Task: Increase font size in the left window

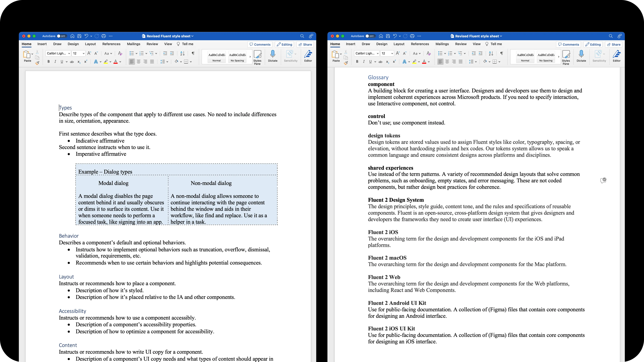Action: tap(89, 53)
